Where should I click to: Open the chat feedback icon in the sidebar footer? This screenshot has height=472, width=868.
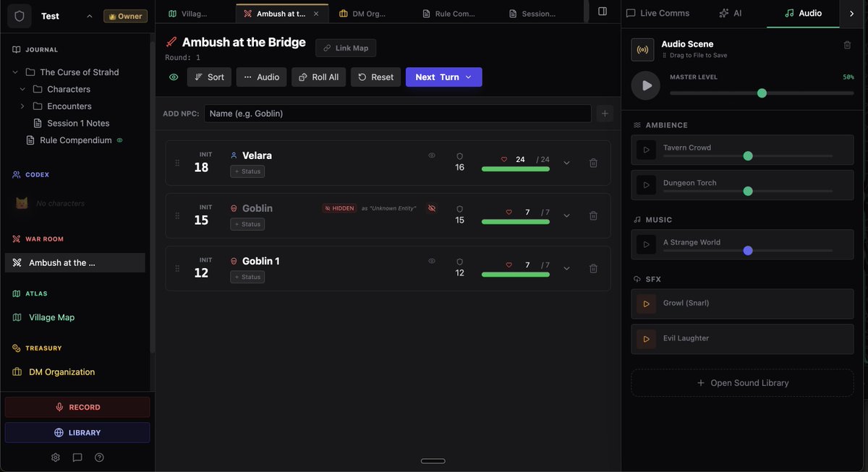77,458
